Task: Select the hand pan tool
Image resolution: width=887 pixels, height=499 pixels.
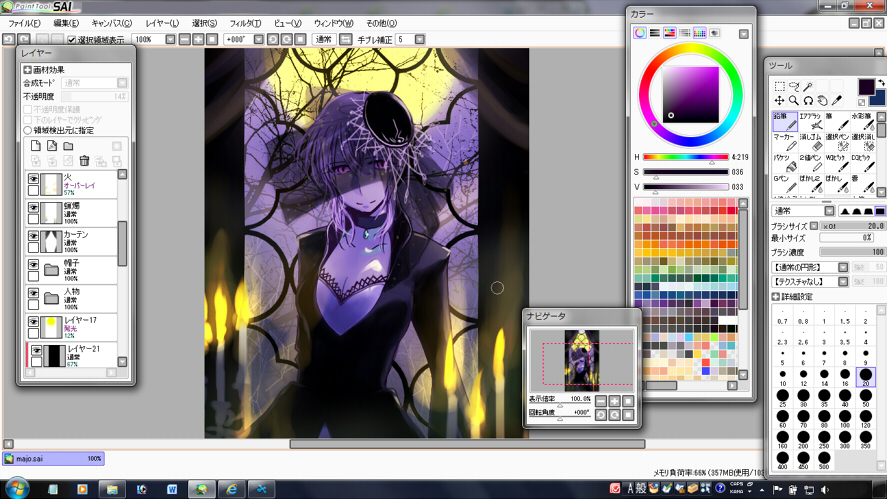Action: coord(823,101)
